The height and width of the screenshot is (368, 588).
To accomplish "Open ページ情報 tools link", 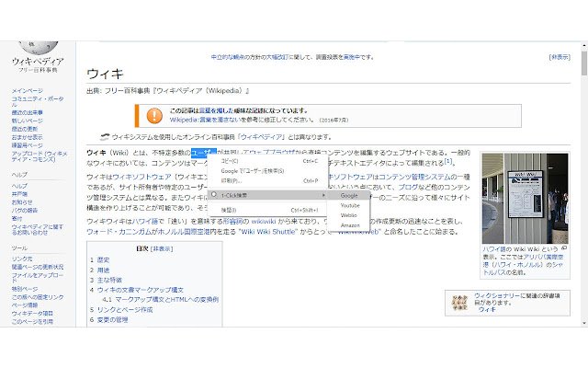I will [x=25, y=305].
